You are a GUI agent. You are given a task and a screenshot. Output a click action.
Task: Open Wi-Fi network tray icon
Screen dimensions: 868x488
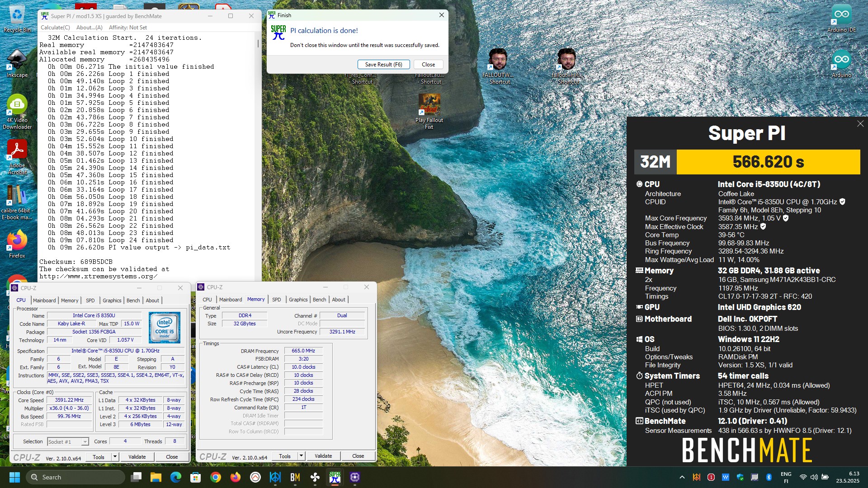click(x=803, y=477)
